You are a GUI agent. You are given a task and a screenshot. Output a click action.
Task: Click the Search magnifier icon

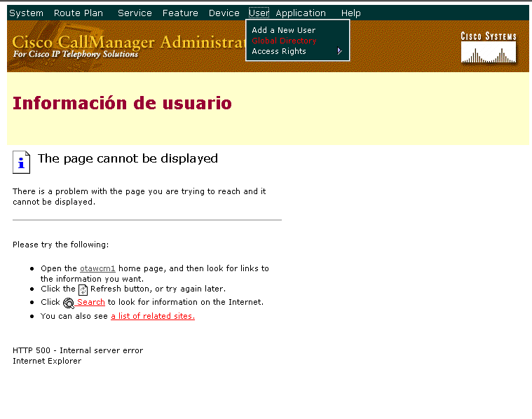click(69, 303)
